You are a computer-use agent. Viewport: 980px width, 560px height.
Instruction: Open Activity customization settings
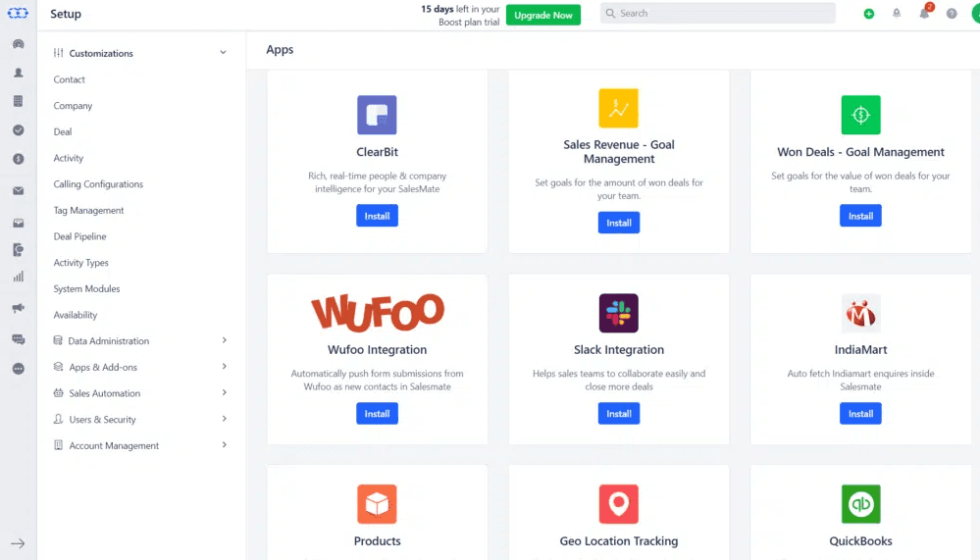(x=68, y=158)
